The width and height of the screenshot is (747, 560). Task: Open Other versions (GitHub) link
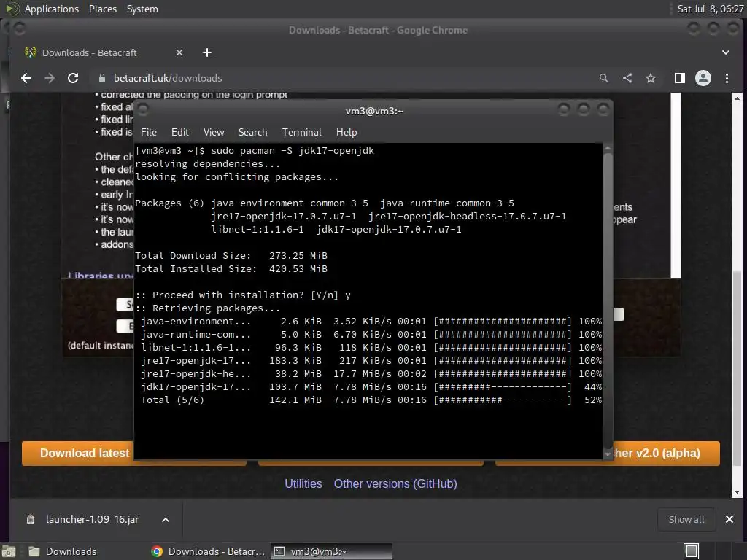[x=395, y=484]
